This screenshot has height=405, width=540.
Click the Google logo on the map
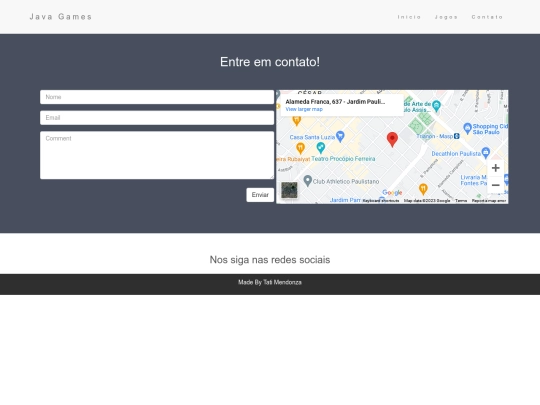tap(392, 193)
